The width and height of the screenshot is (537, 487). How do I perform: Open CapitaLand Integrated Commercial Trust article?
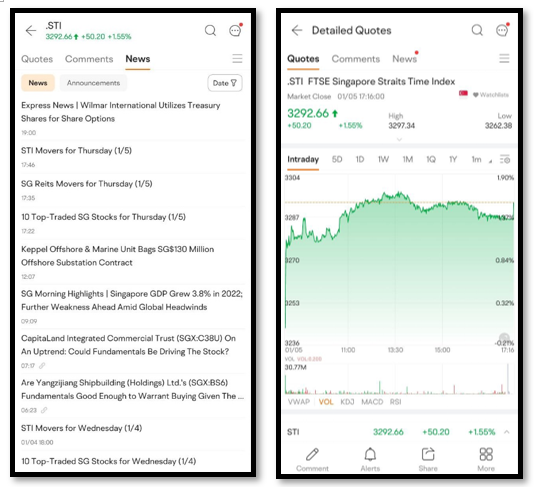[x=133, y=351]
